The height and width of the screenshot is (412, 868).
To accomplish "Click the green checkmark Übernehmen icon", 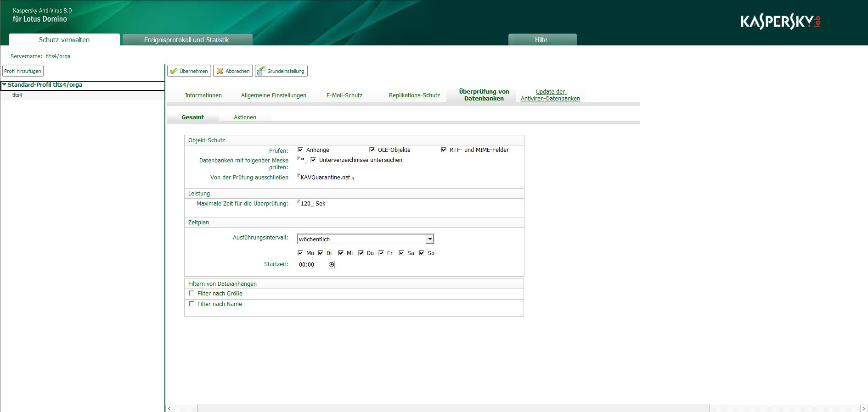I will pyautogui.click(x=174, y=71).
